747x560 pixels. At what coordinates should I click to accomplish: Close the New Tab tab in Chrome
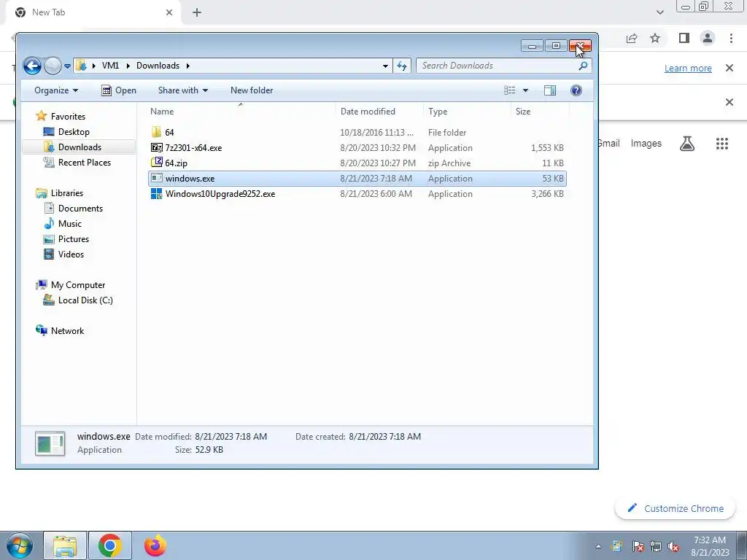pyautogui.click(x=169, y=13)
